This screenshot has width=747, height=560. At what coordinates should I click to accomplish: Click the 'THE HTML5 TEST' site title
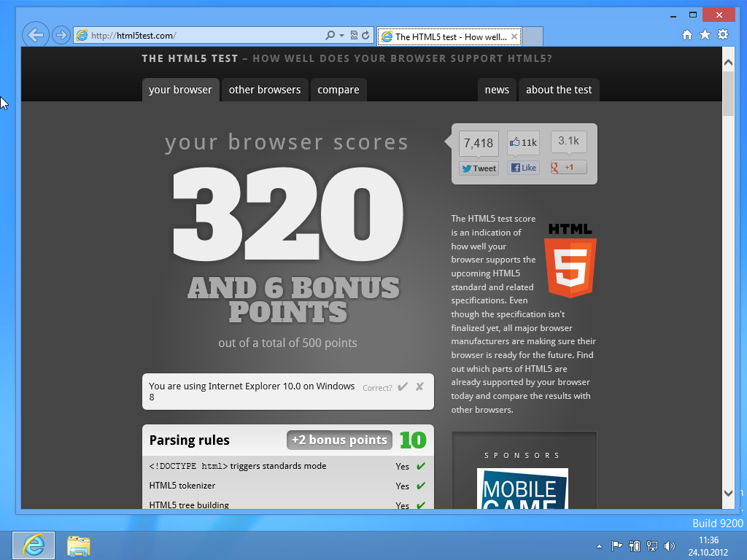click(190, 58)
